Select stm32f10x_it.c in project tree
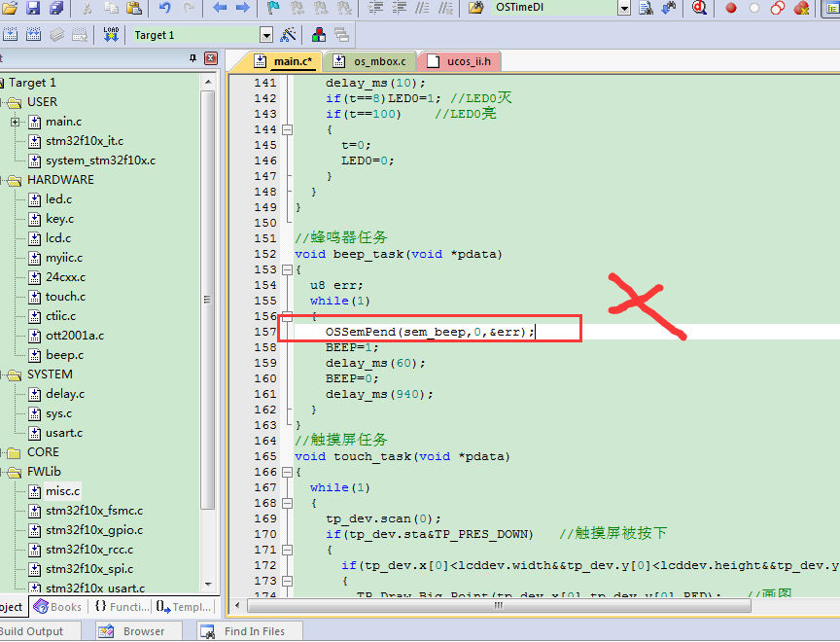The width and height of the screenshot is (840, 642). pyautogui.click(x=85, y=141)
